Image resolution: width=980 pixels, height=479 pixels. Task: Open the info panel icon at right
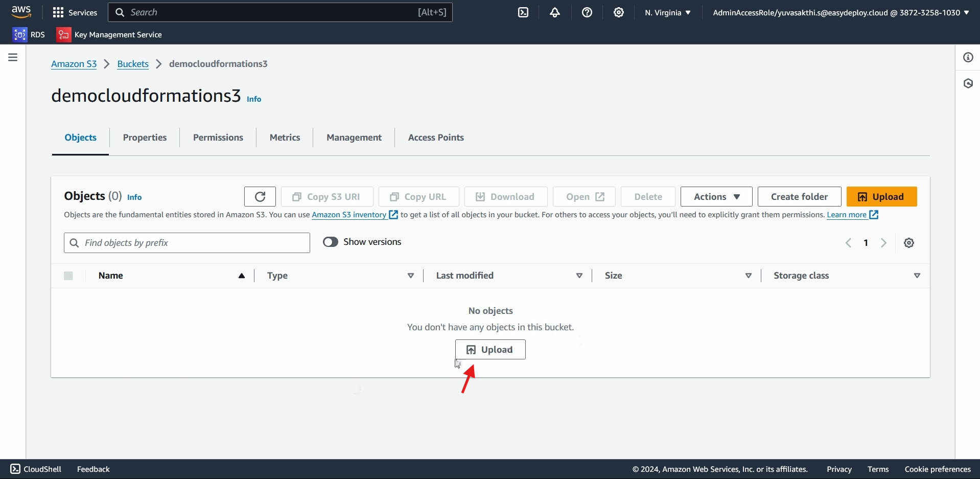(968, 57)
